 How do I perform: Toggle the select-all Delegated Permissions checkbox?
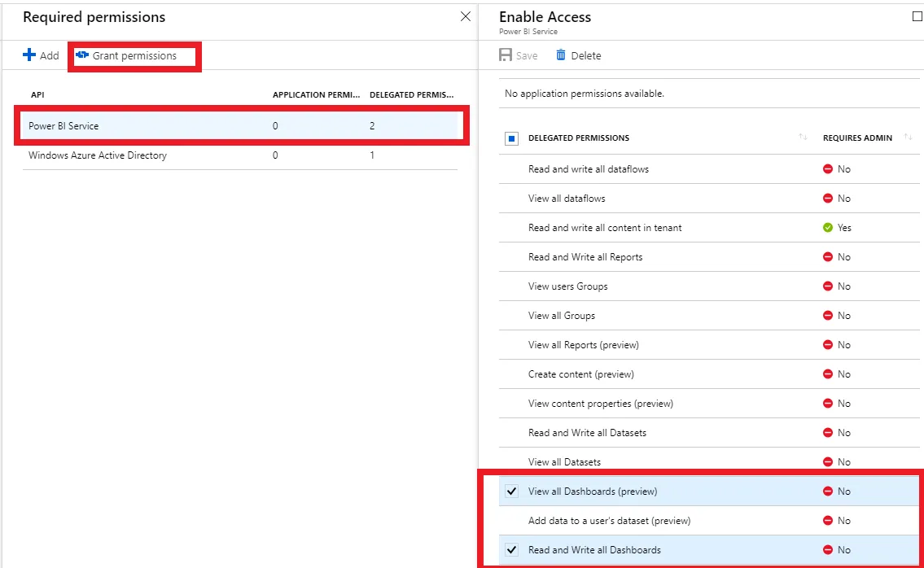coord(512,138)
